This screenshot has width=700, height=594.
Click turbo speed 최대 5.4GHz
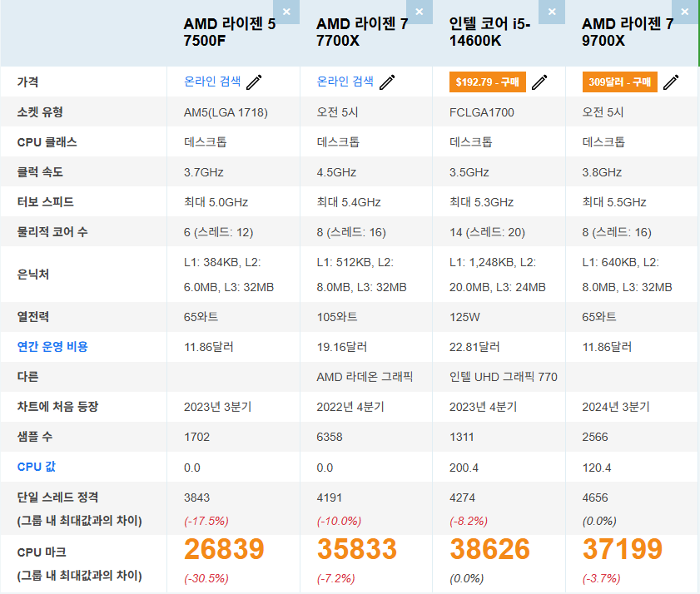point(349,202)
